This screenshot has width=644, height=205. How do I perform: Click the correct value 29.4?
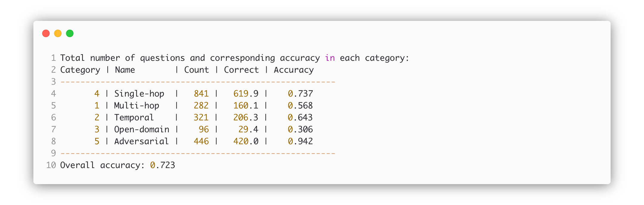tap(248, 129)
